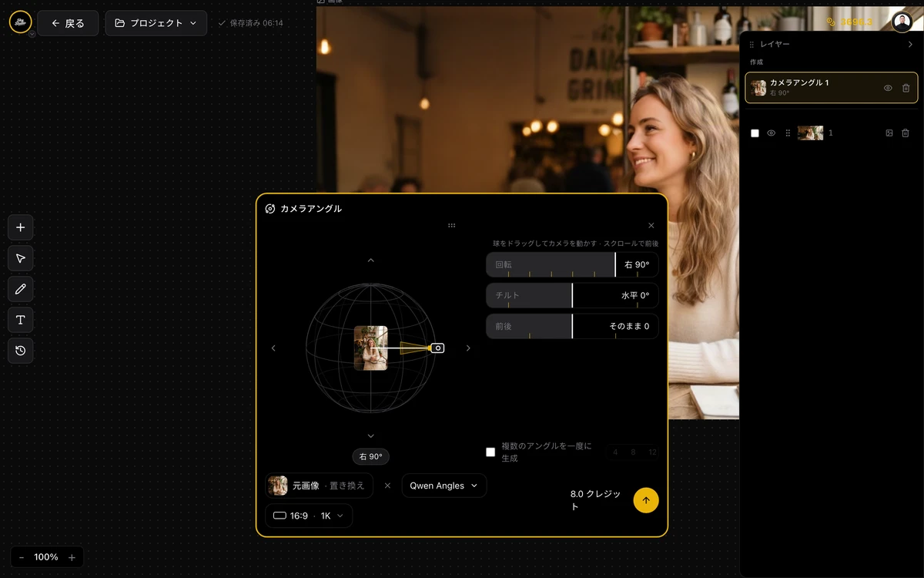
Task: Rotate camera left with the left arrow
Action: pos(273,348)
